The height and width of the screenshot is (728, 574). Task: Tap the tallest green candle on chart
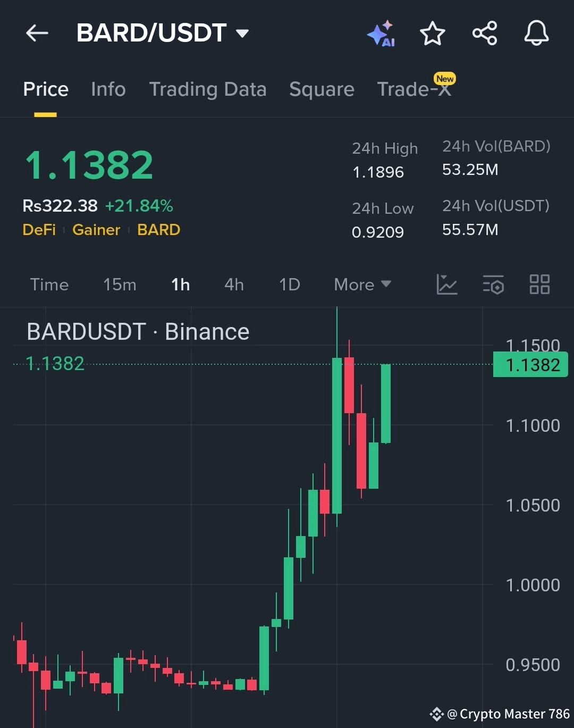pyautogui.click(x=337, y=436)
